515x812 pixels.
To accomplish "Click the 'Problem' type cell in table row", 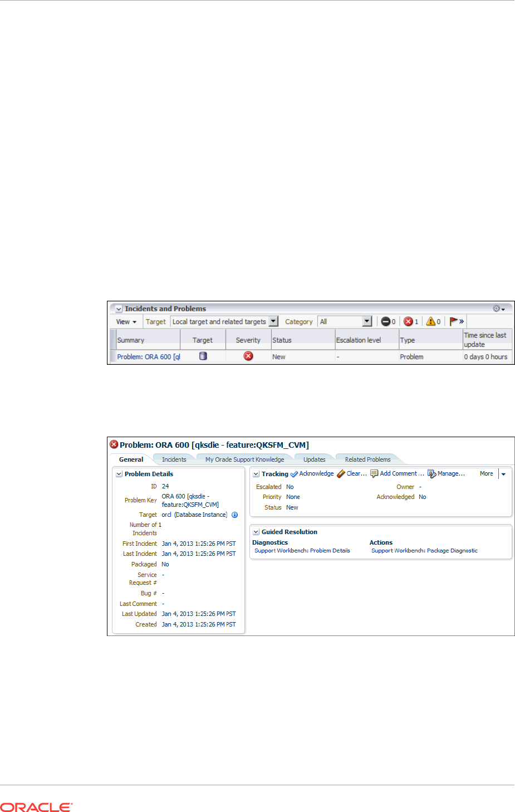I will pos(411,357).
